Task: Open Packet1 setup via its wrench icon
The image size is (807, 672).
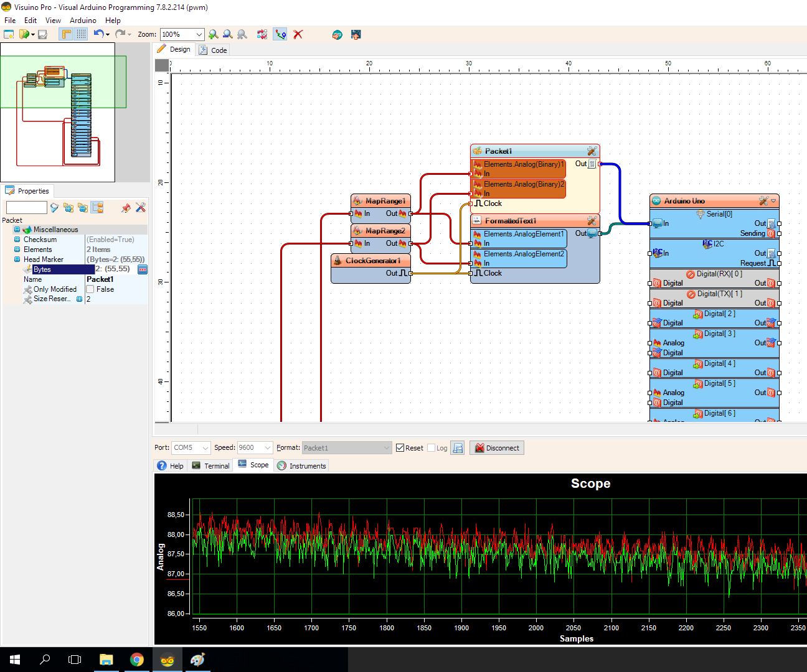Action: tap(591, 151)
